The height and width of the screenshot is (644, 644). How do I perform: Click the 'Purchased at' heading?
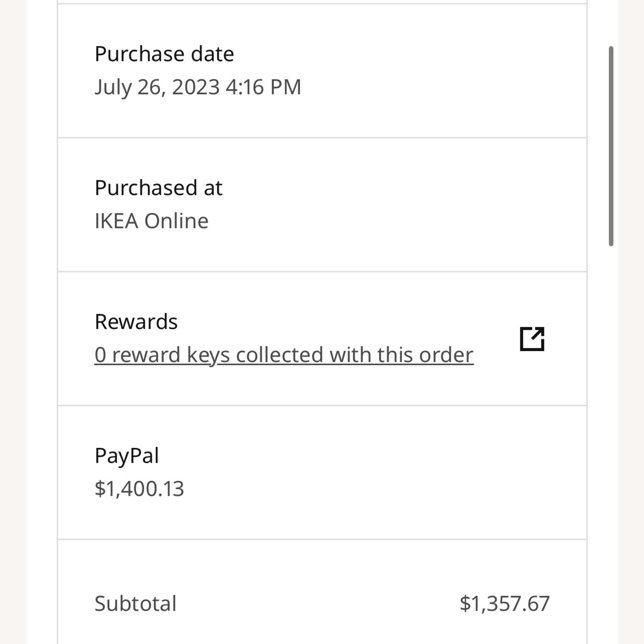[x=158, y=188]
